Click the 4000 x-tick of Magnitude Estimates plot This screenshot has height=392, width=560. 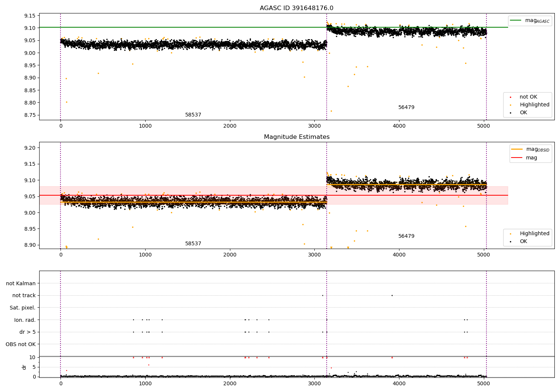[x=399, y=255]
